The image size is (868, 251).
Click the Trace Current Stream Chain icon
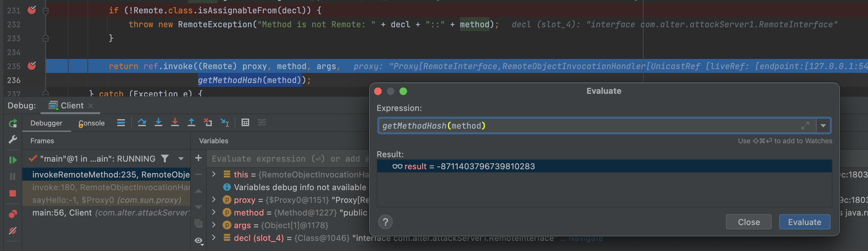coord(262,123)
